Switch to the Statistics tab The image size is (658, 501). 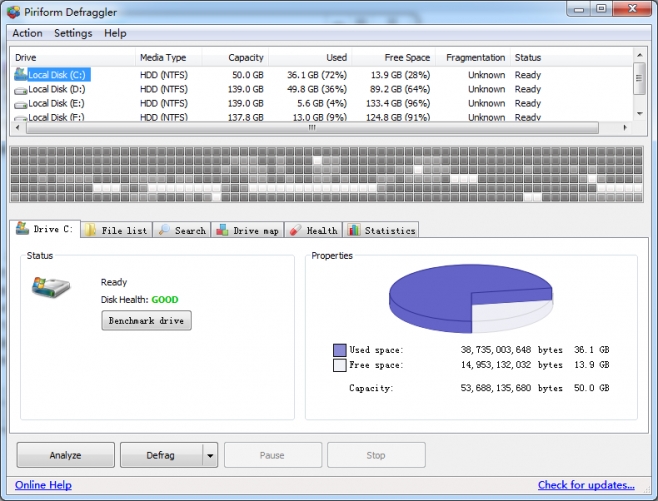point(381,230)
